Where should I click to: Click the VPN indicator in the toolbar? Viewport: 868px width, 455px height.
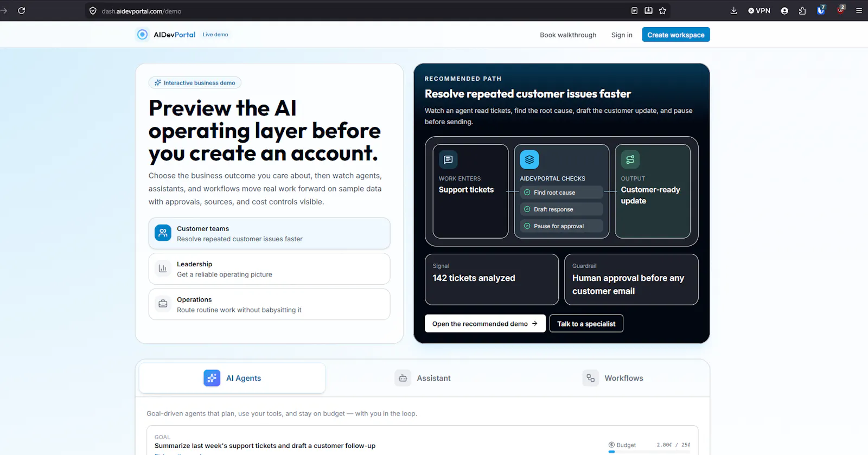759,10
